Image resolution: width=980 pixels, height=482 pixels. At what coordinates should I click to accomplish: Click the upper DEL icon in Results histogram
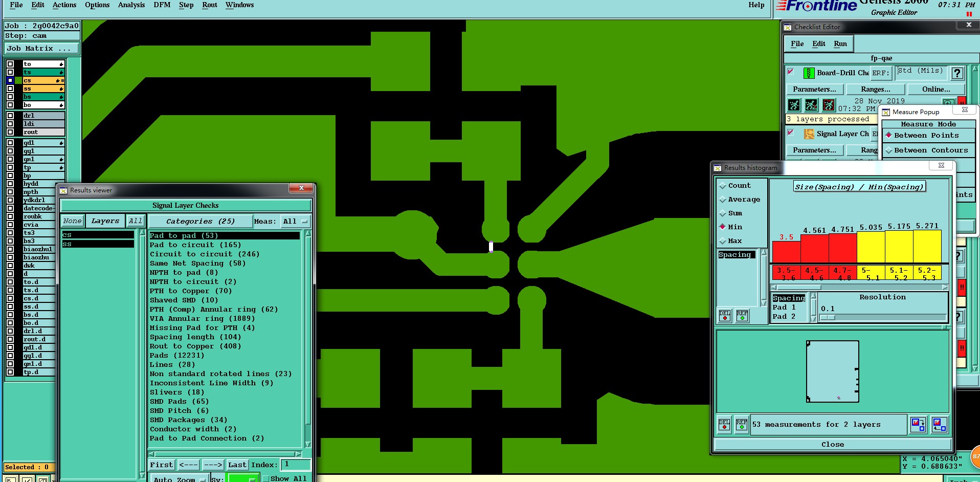pyautogui.click(x=725, y=316)
